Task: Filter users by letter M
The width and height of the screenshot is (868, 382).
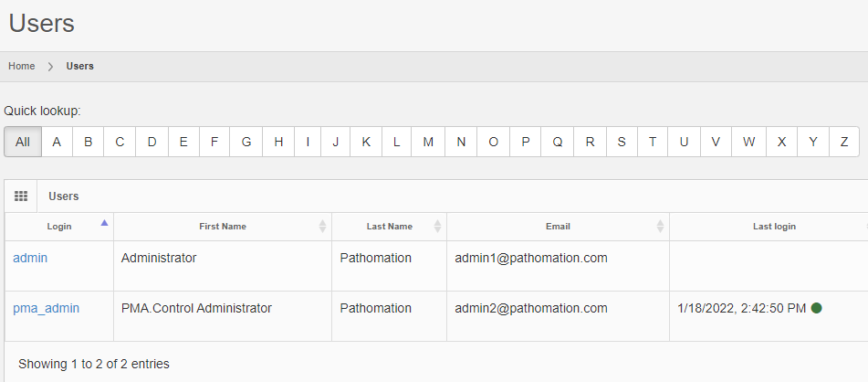Action: tap(428, 142)
